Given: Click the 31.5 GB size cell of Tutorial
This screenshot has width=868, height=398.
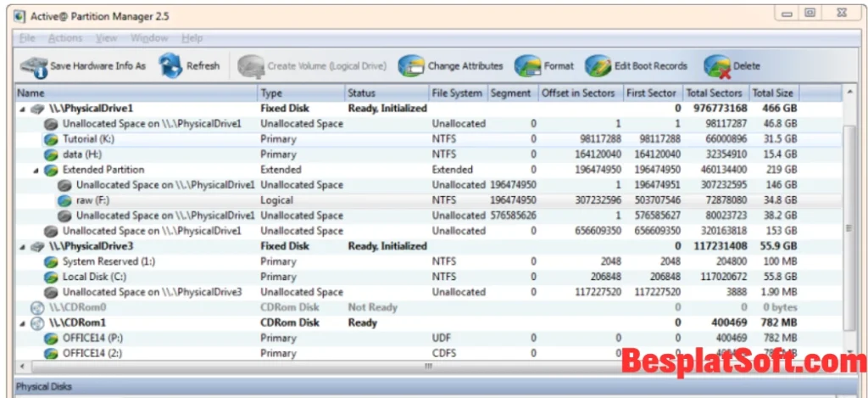Looking at the screenshot, I should coord(780,139).
